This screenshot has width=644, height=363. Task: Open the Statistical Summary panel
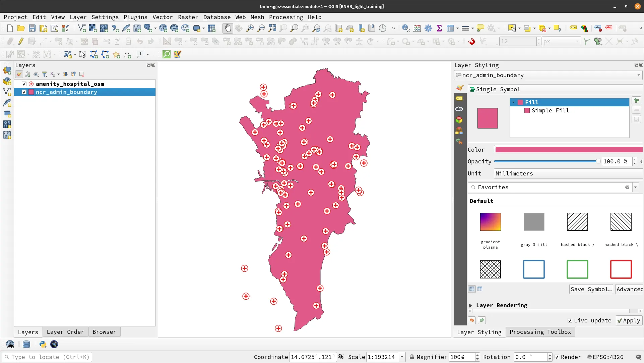pos(439,28)
